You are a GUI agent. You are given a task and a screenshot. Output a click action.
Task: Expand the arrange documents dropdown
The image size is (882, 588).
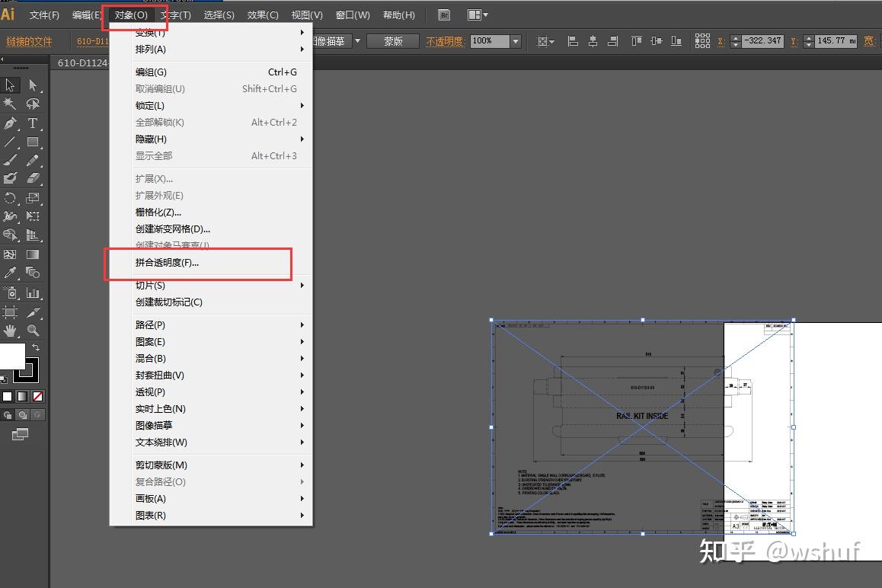(478, 14)
